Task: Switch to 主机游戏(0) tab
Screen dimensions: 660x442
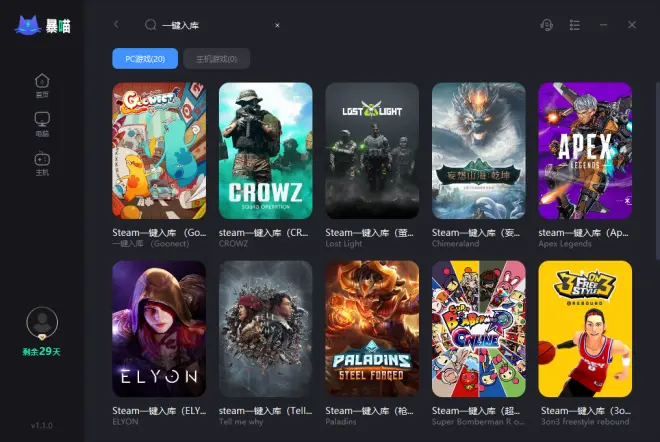Action: (216, 59)
